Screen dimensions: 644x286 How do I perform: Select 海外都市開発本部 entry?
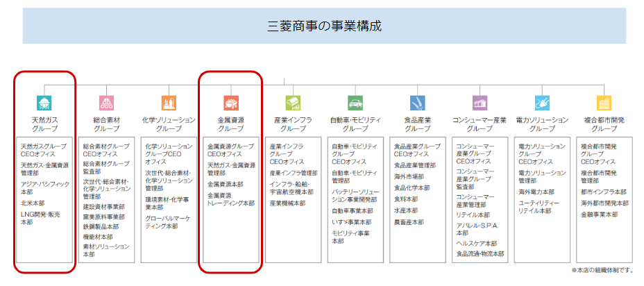[x=604, y=203]
